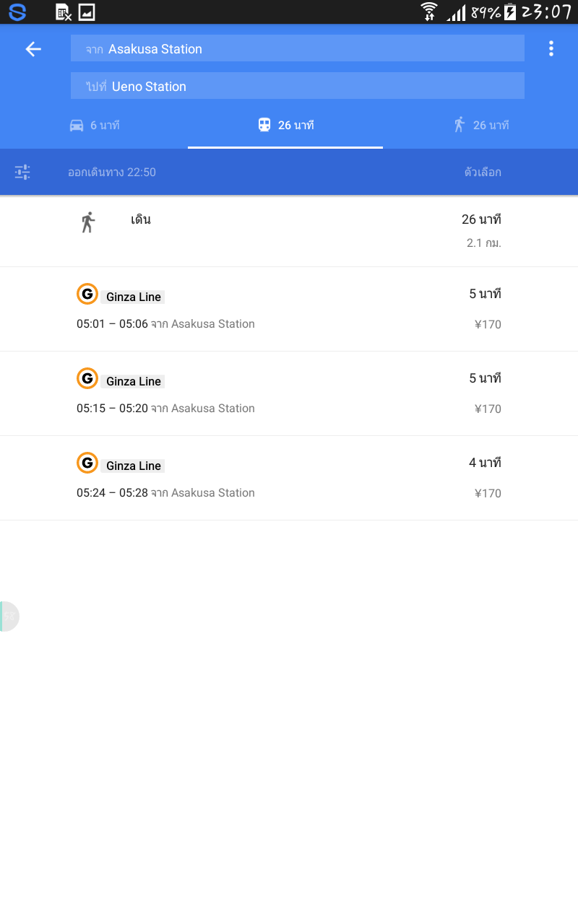Tap the floating side handle on left edge
The image size is (578, 924).
[x=9, y=616]
